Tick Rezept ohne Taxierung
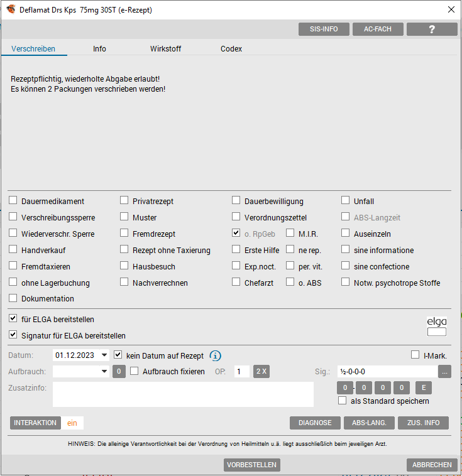This screenshot has width=462, height=476. point(124,249)
